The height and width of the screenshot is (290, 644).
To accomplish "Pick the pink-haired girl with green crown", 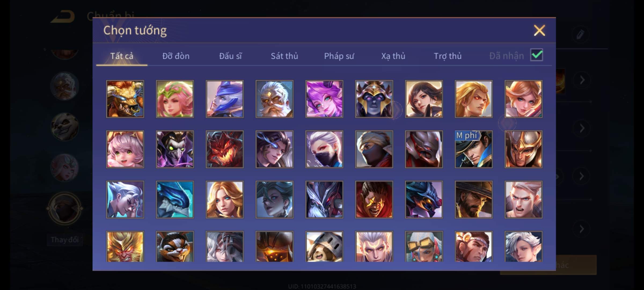I will click(175, 99).
